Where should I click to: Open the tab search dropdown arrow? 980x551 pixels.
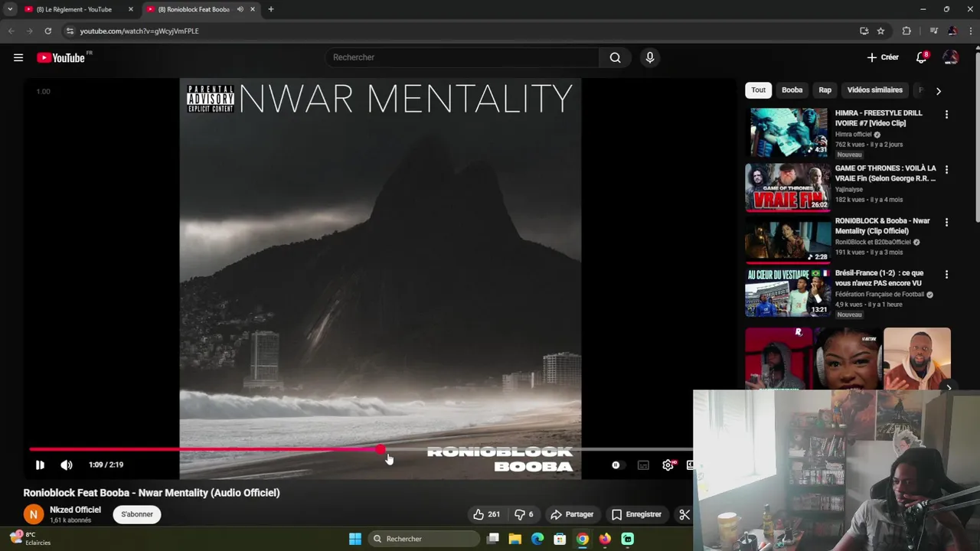pos(10,9)
